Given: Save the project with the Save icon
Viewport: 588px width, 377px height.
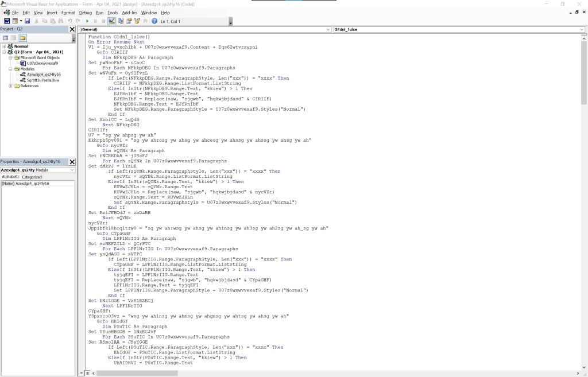Looking at the screenshot, I should pos(27,21).
